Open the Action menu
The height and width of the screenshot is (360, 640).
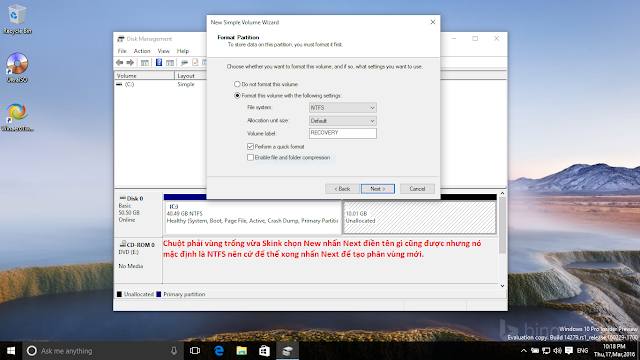[142, 51]
